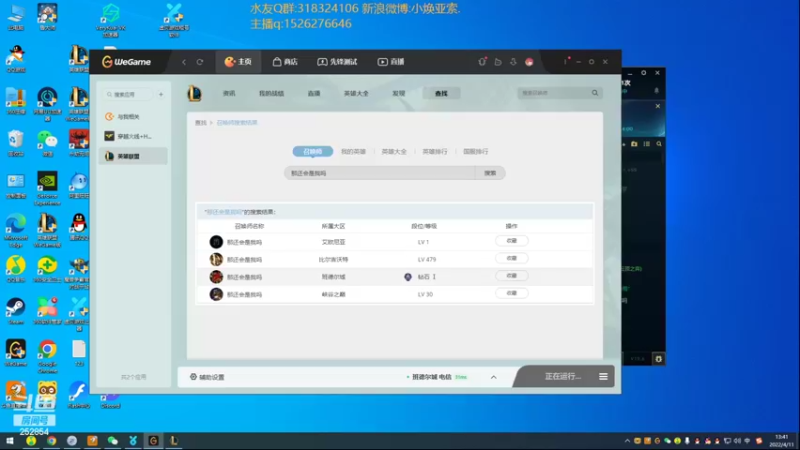Image resolution: width=800 pixels, height=450 pixels.
Task: Open the downloads arrow icon in title bar
Action: (513, 62)
